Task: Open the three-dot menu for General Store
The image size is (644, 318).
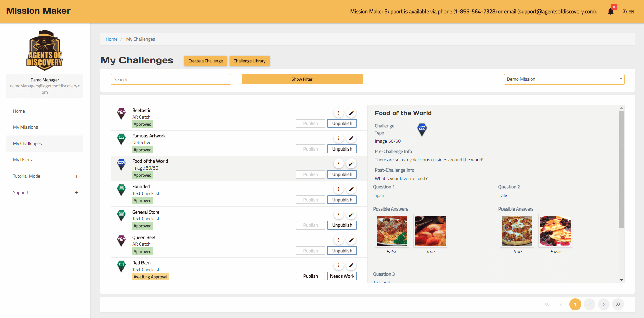Action: point(339,215)
